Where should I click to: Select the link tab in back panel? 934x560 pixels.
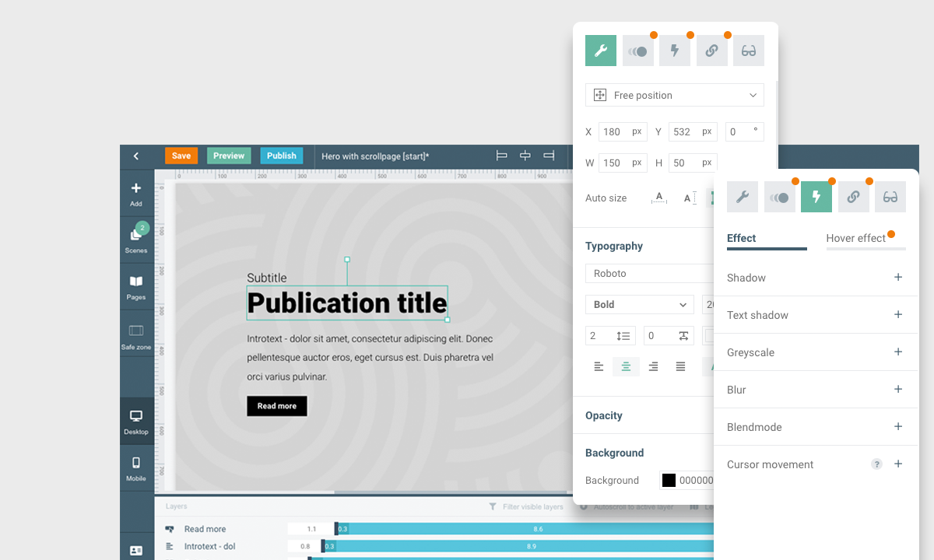pyautogui.click(x=712, y=51)
